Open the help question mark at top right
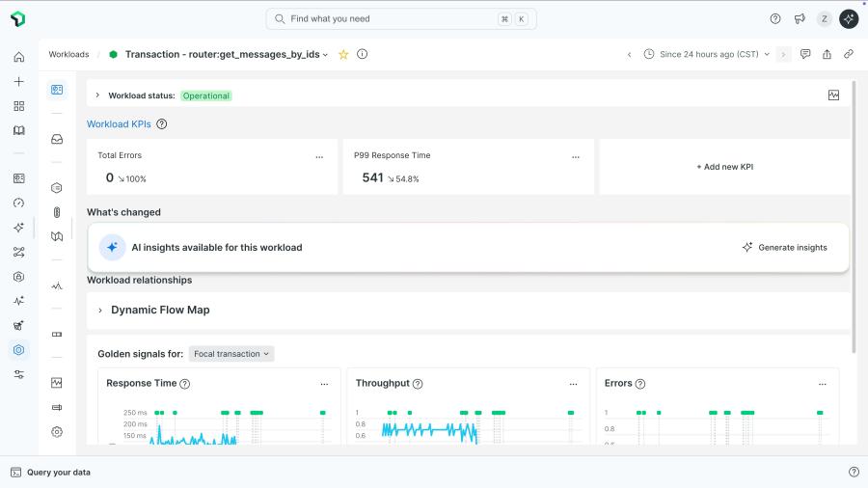This screenshot has width=868, height=488. tap(775, 19)
